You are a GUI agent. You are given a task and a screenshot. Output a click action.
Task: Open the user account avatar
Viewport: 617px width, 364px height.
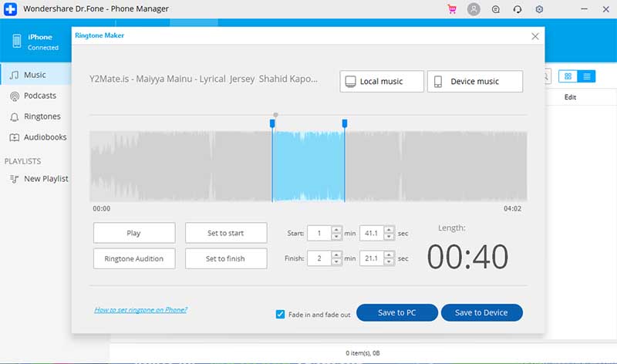point(474,9)
